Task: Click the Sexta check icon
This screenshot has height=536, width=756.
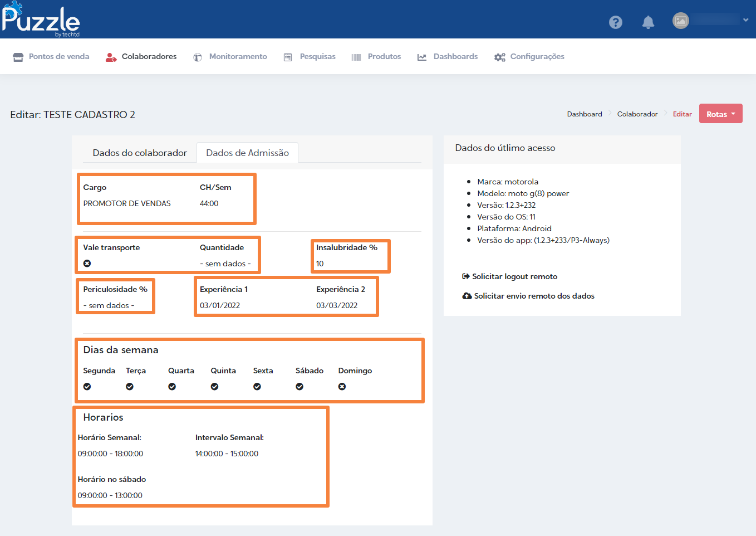Action: coord(257,387)
